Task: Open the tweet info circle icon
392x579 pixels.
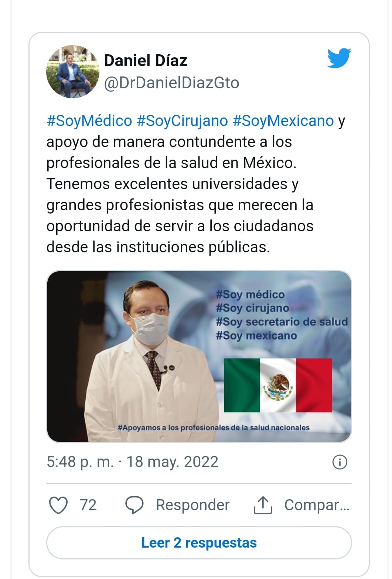Action: coord(340,462)
